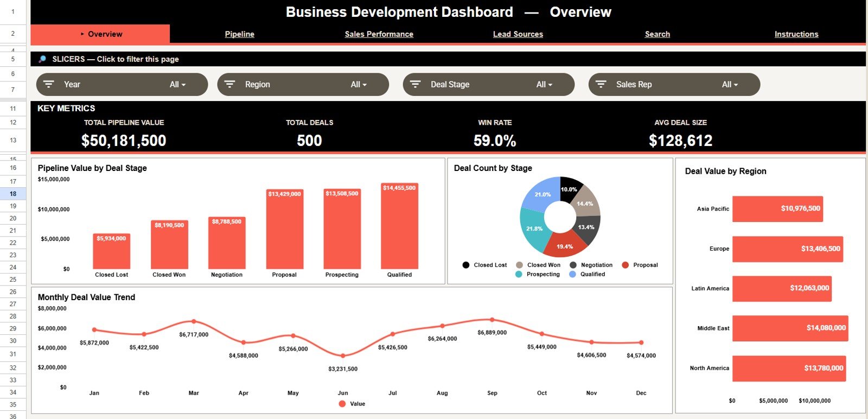This screenshot has height=419, width=868.
Task: Open the Instructions link
Action: click(x=796, y=34)
